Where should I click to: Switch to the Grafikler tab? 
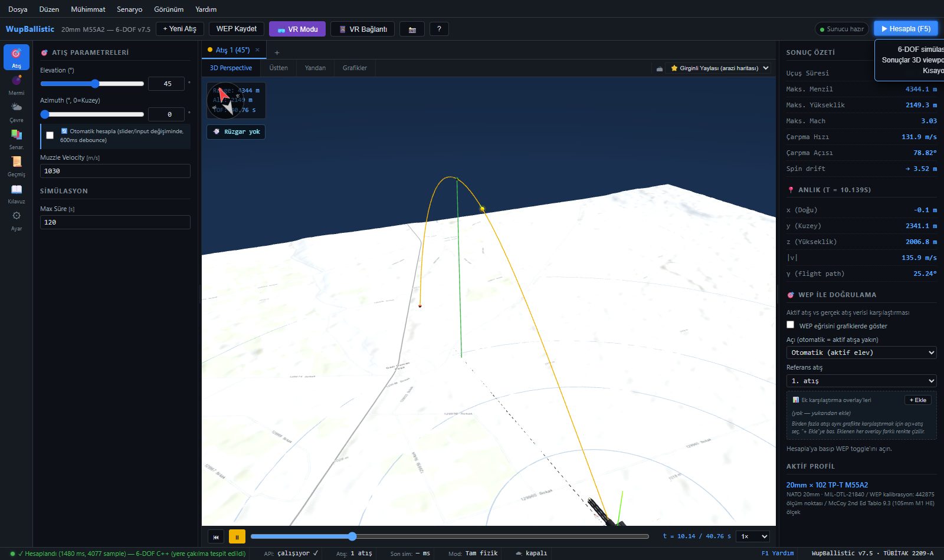click(x=355, y=68)
